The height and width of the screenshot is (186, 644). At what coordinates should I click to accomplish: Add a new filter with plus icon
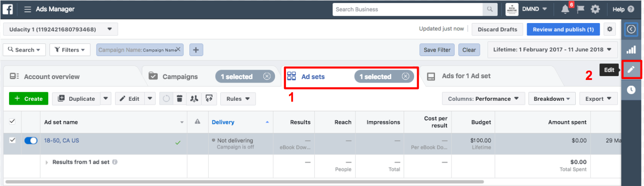pyautogui.click(x=196, y=50)
